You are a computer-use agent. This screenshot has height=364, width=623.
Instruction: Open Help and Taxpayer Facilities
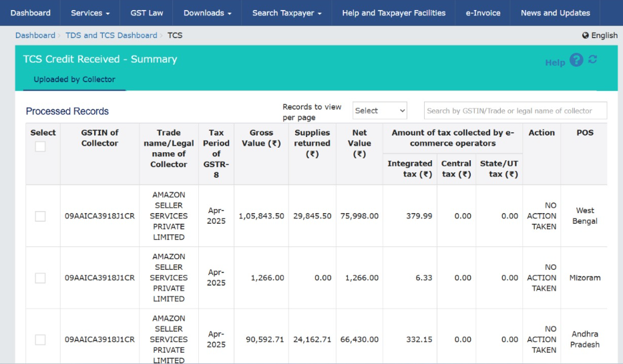[x=393, y=13]
